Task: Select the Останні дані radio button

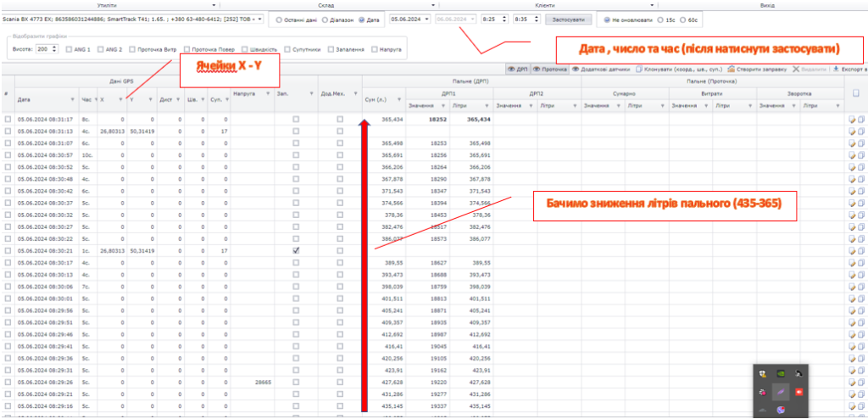Action: coord(278,20)
